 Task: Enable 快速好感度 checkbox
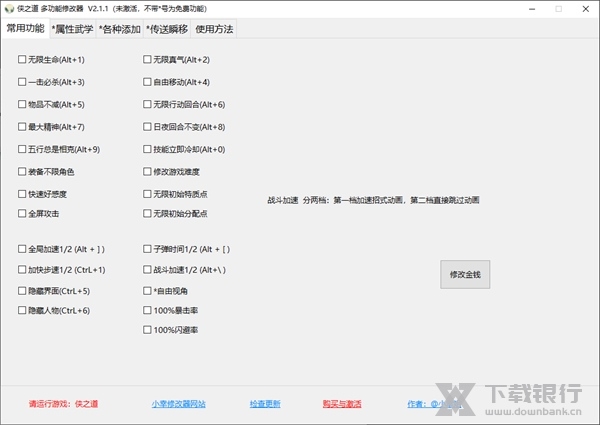[42, 194]
